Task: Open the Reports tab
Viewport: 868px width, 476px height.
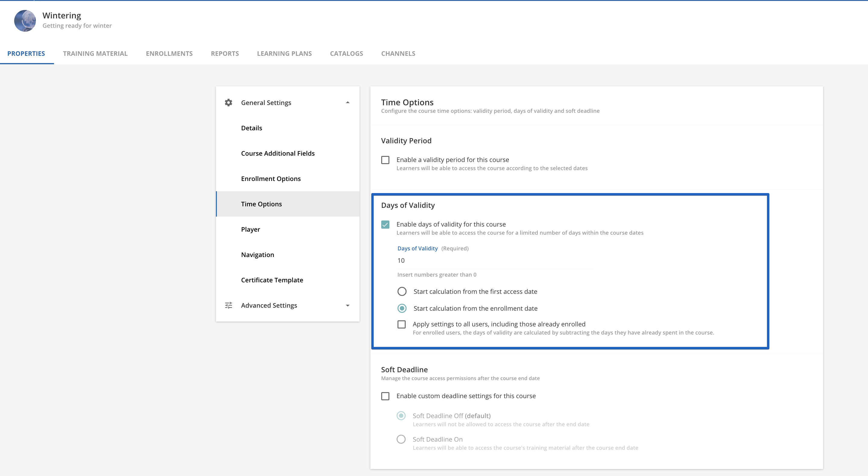Action: [x=225, y=53]
